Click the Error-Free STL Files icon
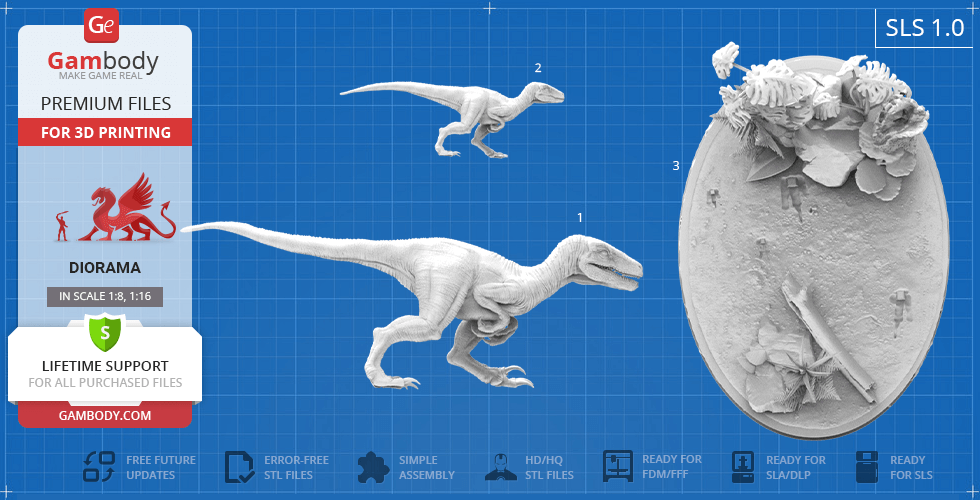 click(x=241, y=467)
